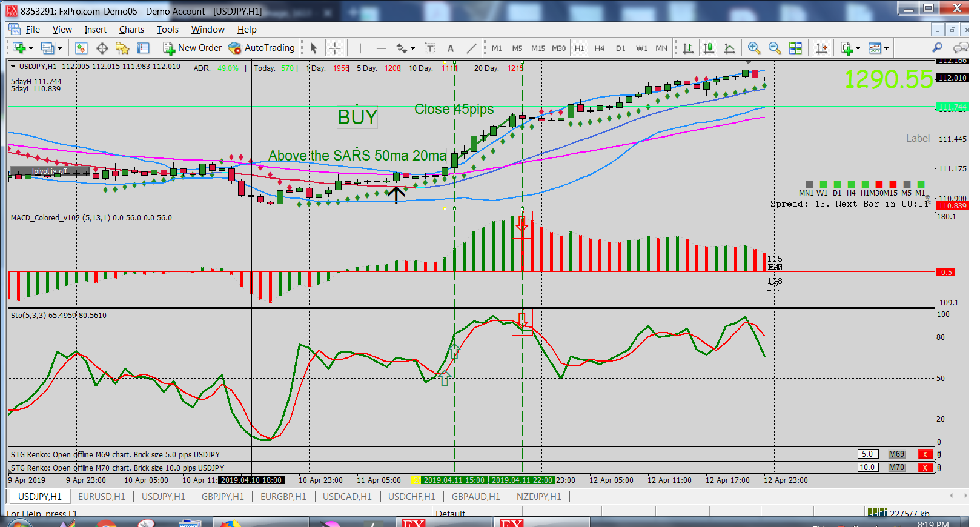Switch to bar chart view
The width and height of the screenshot is (980, 527).
click(688, 48)
